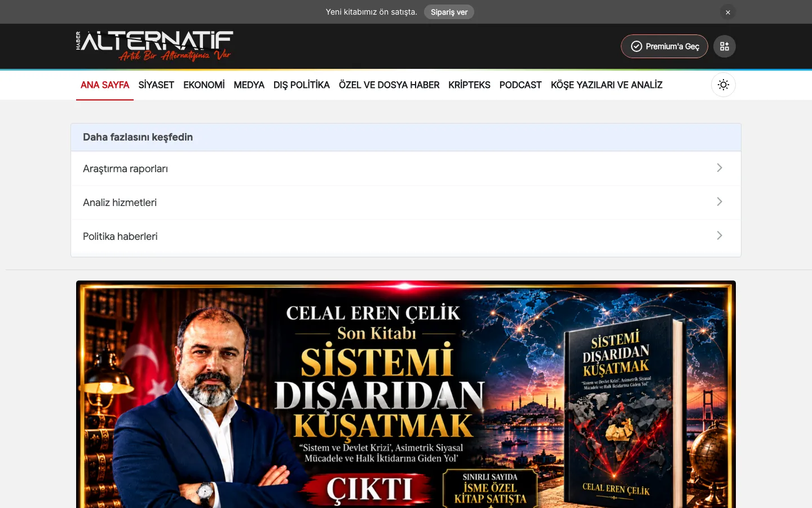Viewport: 812px width, 508px height.
Task: Click the Alternatif Haber logo
Action: pos(155,46)
